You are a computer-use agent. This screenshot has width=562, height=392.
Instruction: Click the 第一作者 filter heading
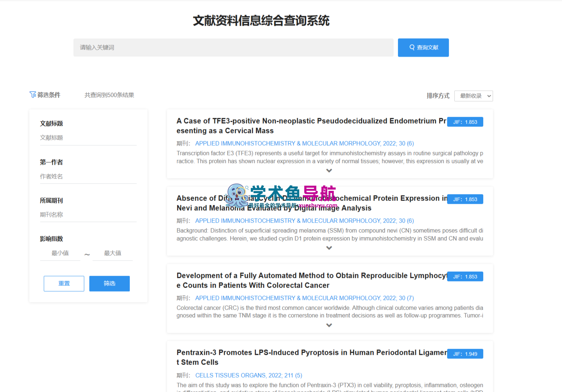click(51, 162)
